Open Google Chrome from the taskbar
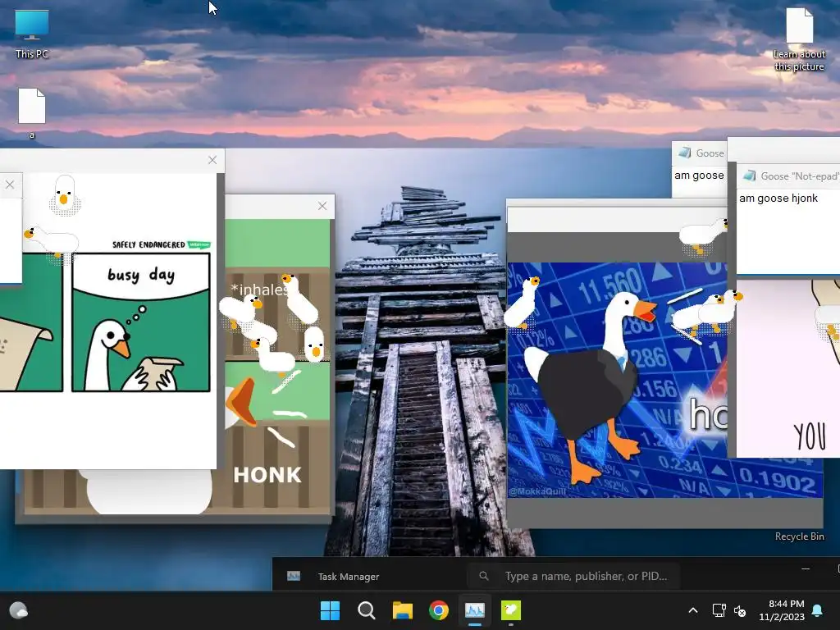Image resolution: width=840 pixels, height=630 pixels. (x=439, y=610)
